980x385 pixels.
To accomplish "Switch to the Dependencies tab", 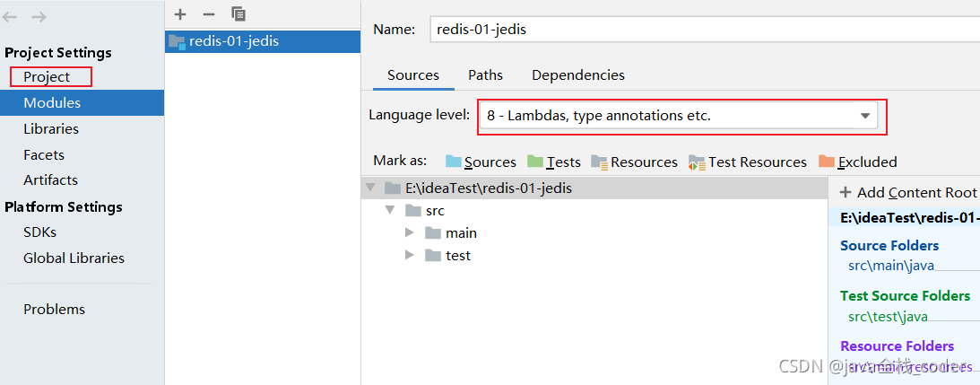I will pos(578,75).
